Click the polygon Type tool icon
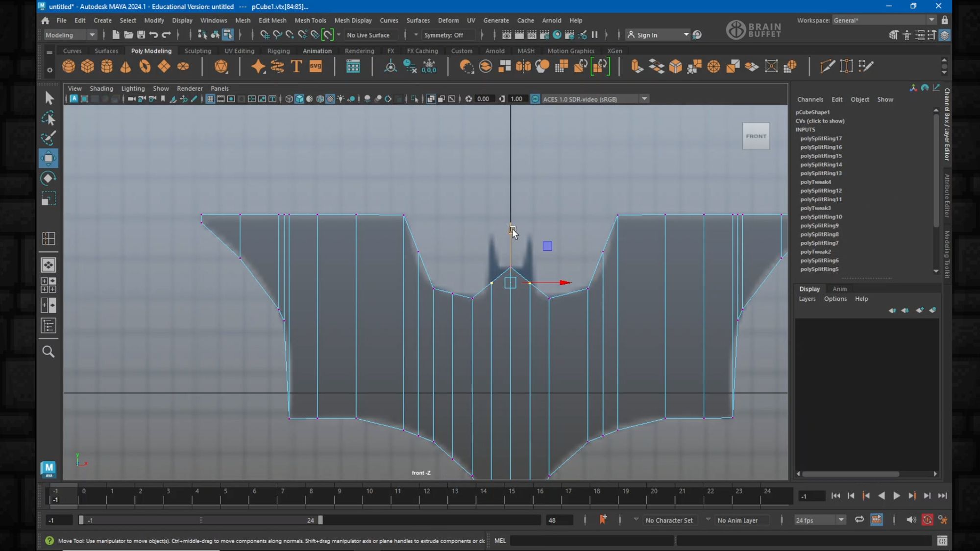 (x=296, y=66)
